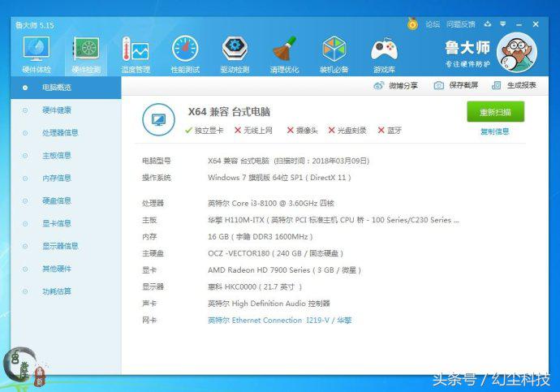The image size is (560, 392).
Task: Click the 摄像头 status indicator
Action: [x=302, y=131]
